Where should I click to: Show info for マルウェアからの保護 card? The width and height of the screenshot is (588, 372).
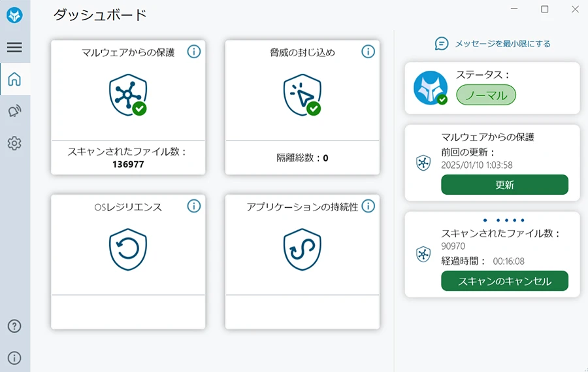coord(194,52)
